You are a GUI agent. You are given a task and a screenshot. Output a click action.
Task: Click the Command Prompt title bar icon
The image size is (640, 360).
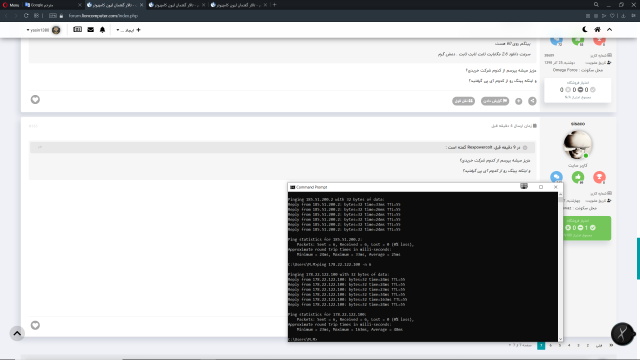tap(292, 187)
